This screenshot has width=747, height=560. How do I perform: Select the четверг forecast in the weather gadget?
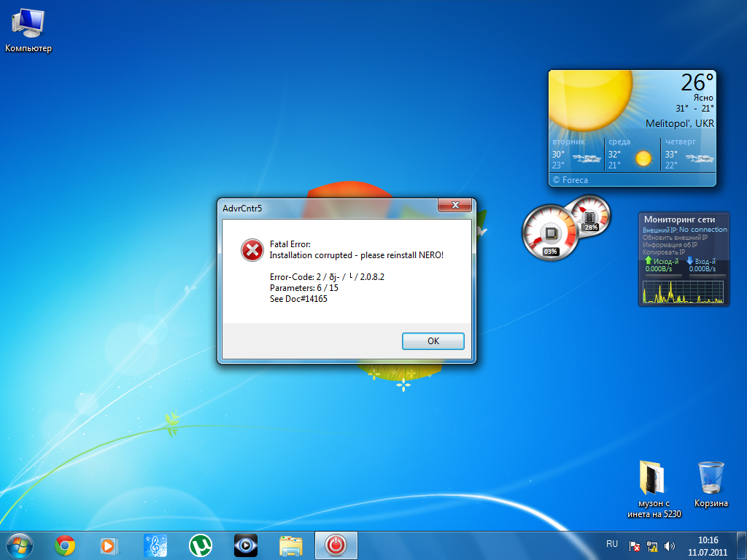point(689,154)
